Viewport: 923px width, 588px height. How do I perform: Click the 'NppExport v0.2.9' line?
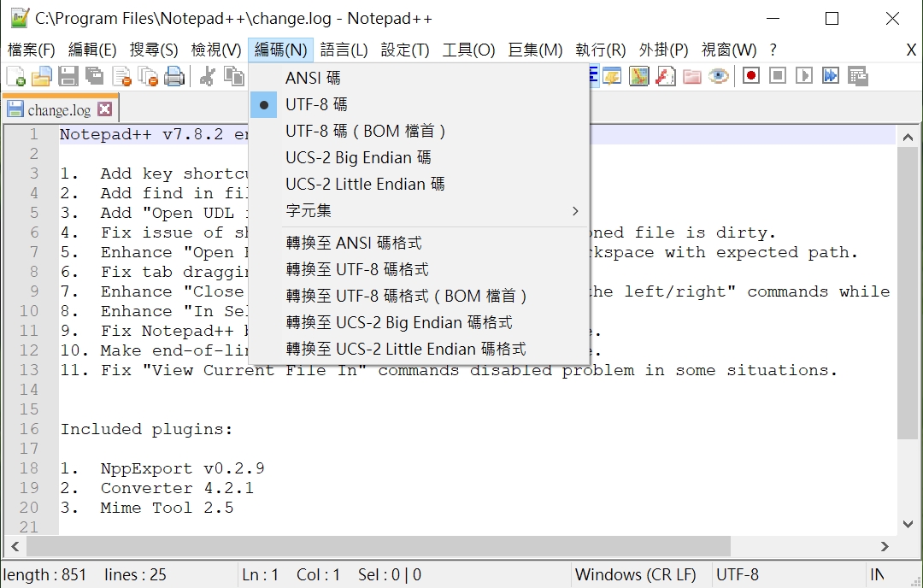click(183, 468)
